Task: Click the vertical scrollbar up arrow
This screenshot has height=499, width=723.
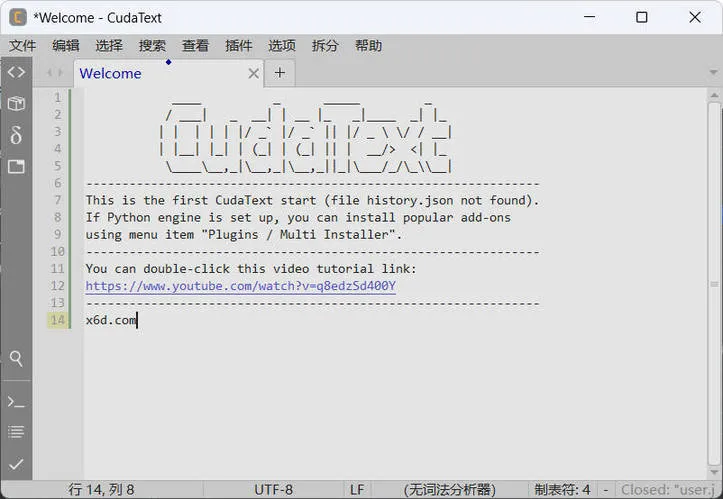Action: 714,95
